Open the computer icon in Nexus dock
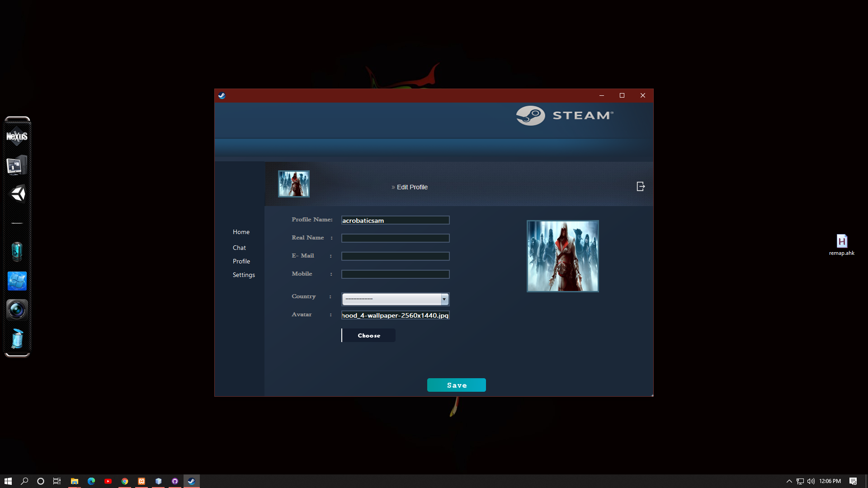Image resolution: width=868 pixels, height=488 pixels. (17, 165)
